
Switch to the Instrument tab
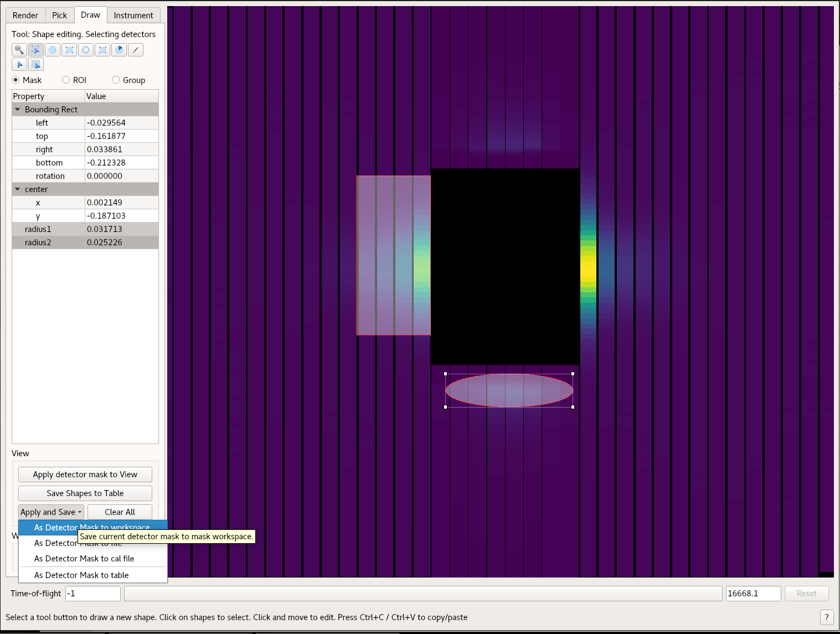(133, 16)
